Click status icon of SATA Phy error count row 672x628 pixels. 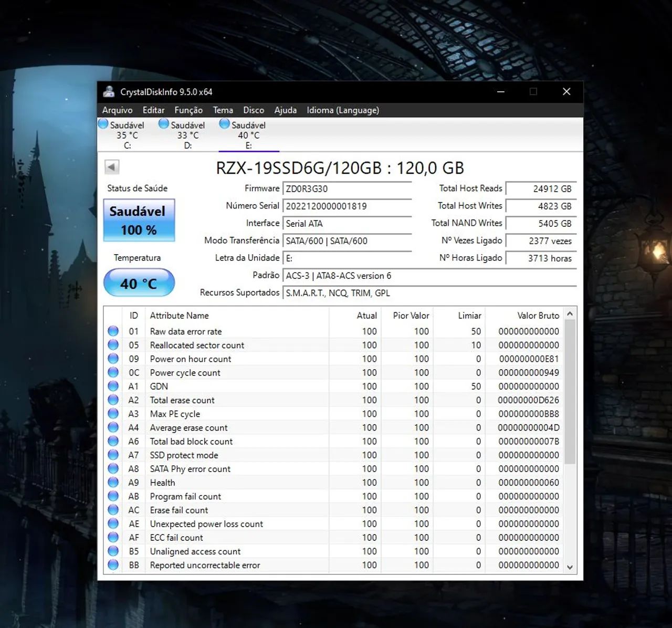(x=113, y=468)
